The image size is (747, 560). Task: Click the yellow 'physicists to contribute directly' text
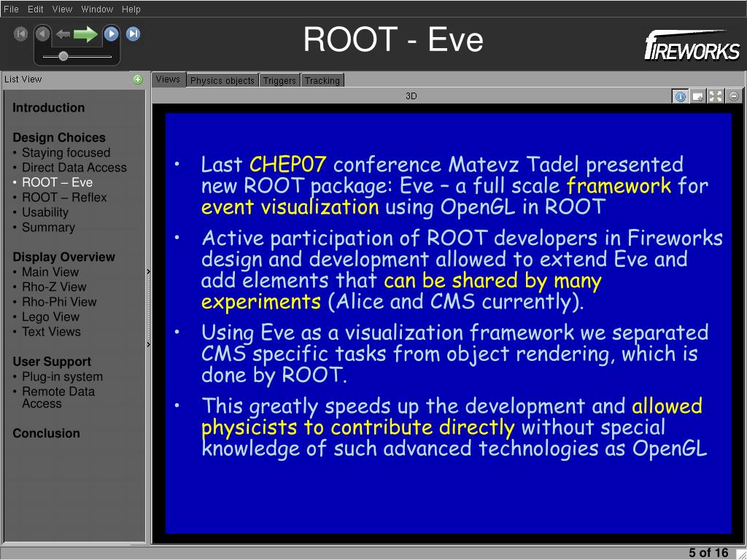(357, 427)
